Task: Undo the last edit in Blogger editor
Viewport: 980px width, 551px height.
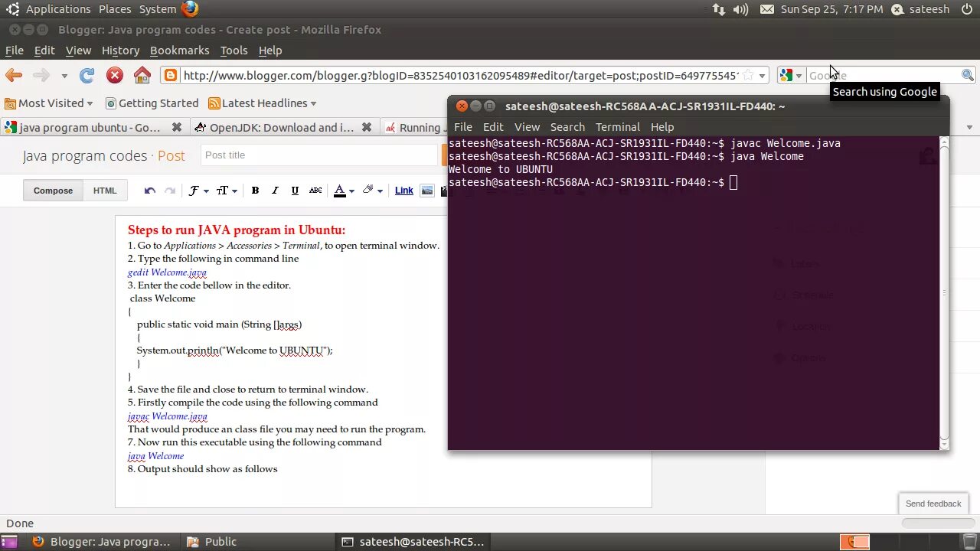Action: (150, 191)
